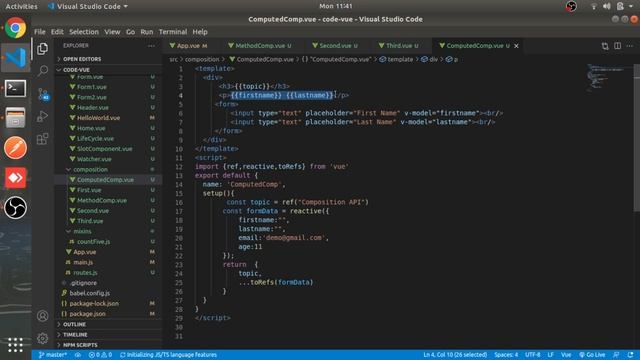Open the Help menu
640x360 pixels.
tap(200, 32)
